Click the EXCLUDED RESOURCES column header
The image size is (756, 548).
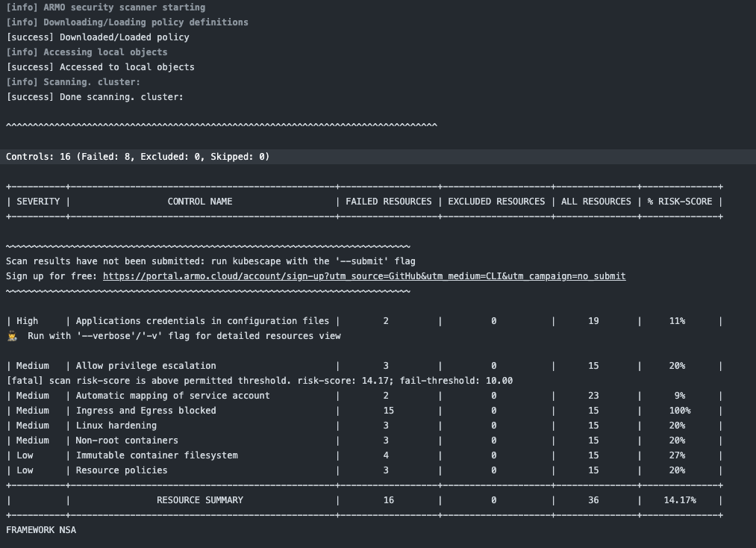coord(496,202)
